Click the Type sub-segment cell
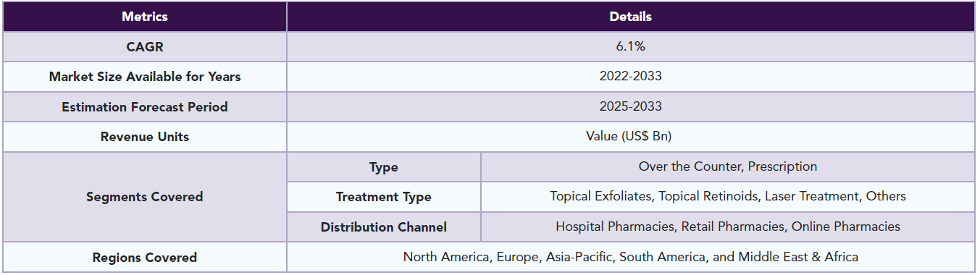The image size is (980, 275). pos(384,167)
